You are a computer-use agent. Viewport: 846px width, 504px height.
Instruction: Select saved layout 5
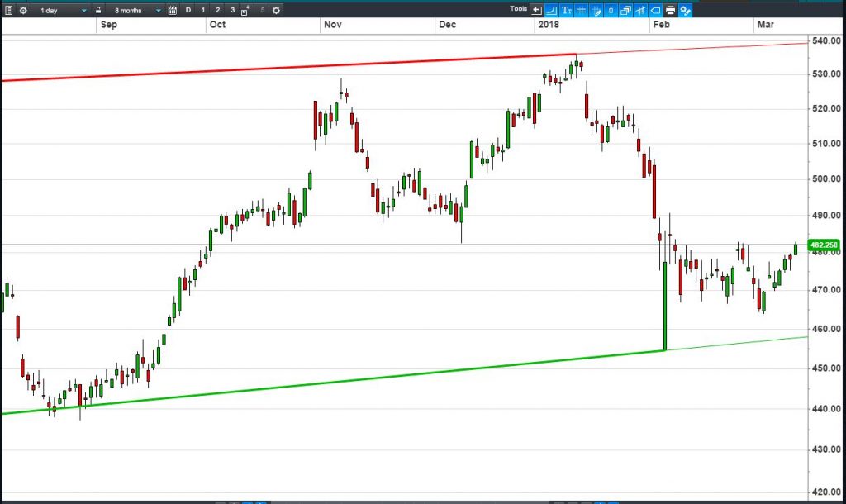coord(263,10)
